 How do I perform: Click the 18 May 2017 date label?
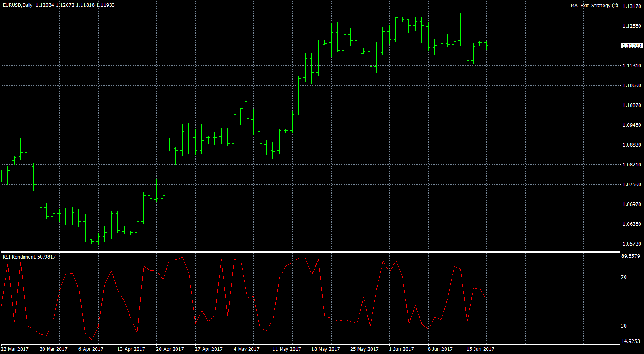point(325,349)
